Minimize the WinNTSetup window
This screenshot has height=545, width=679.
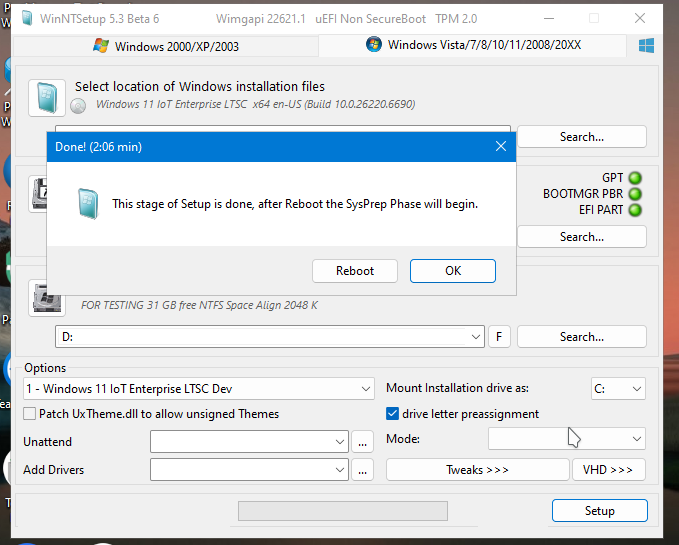point(549,19)
